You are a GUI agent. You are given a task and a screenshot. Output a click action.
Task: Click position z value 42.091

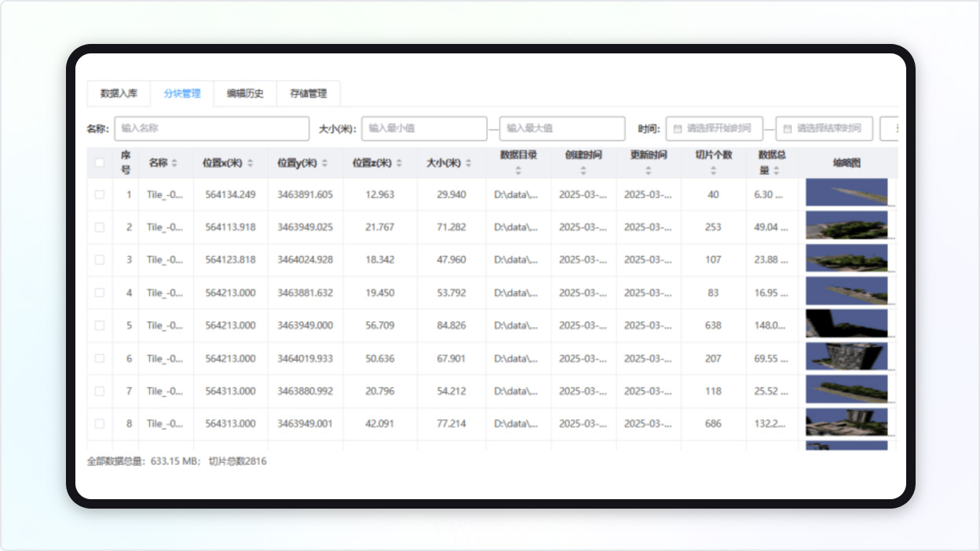380,424
